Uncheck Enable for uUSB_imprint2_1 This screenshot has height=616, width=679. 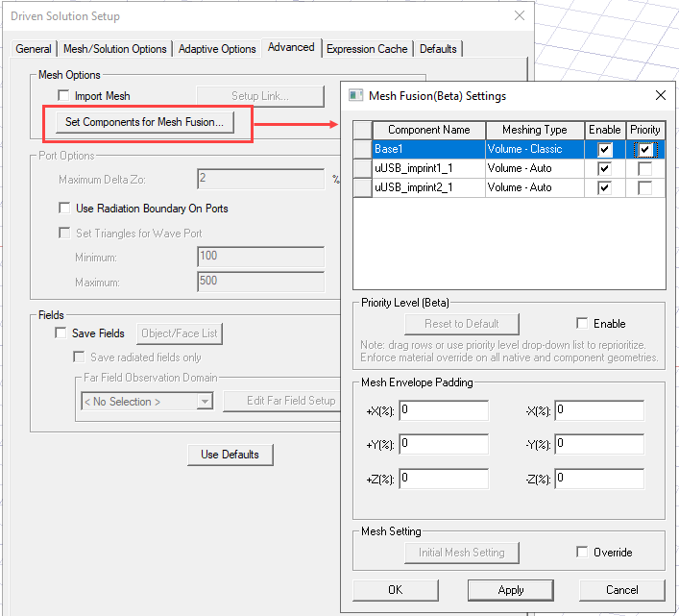pos(604,187)
